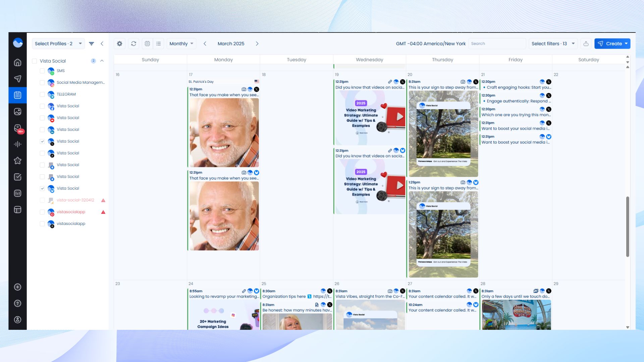Open the Publish paper plane sidebar icon

click(17, 79)
